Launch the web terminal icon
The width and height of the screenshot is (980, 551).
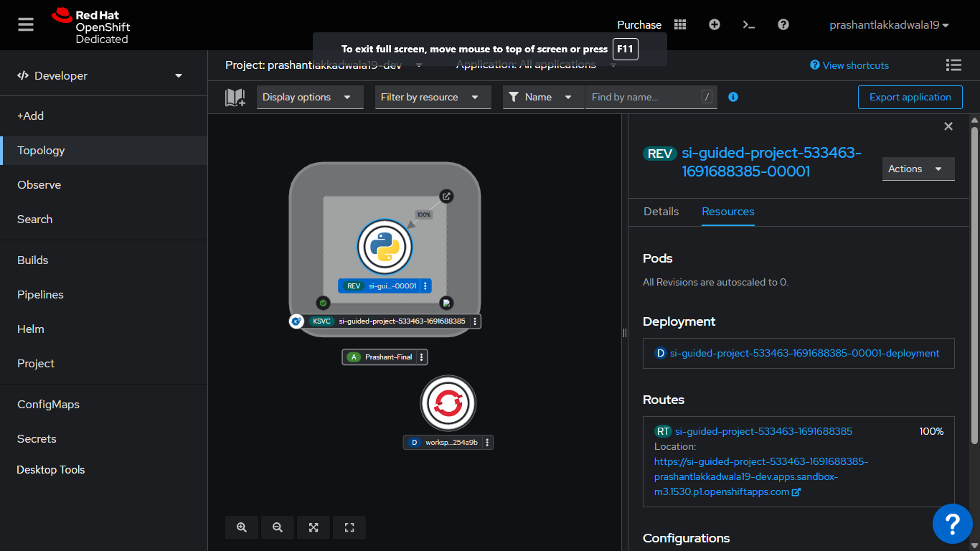coord(748,24)
